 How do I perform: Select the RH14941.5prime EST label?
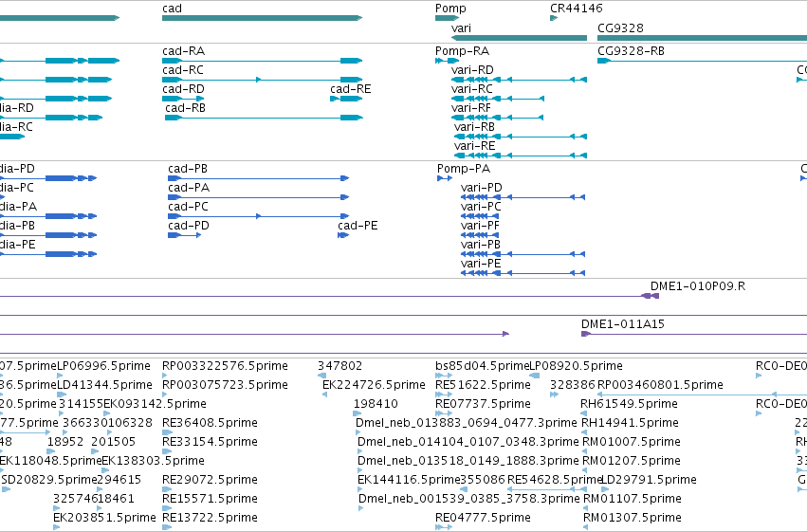click(630, 423)
